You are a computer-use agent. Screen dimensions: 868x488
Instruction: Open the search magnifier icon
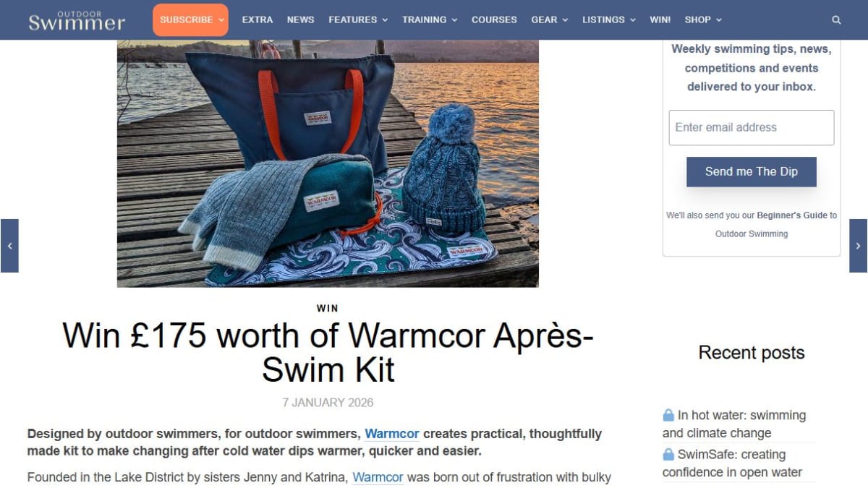(x=836, y=20)
